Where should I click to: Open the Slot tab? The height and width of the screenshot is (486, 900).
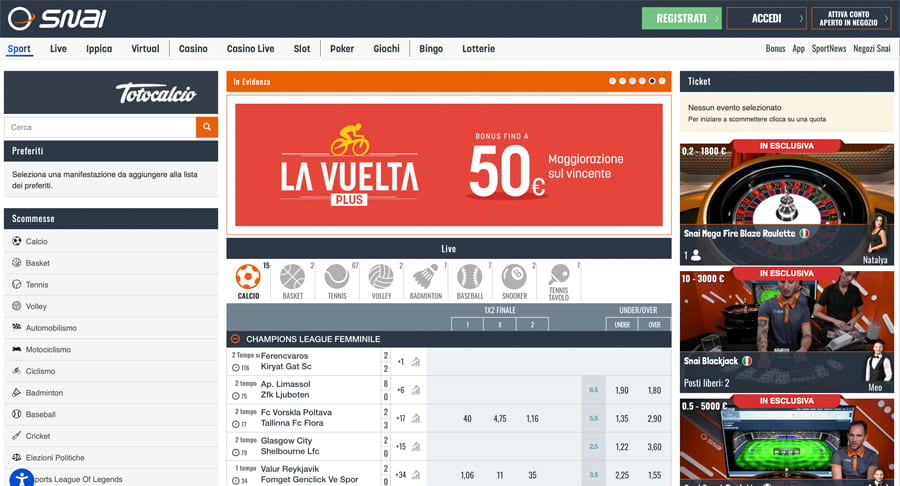coord(301,49)
